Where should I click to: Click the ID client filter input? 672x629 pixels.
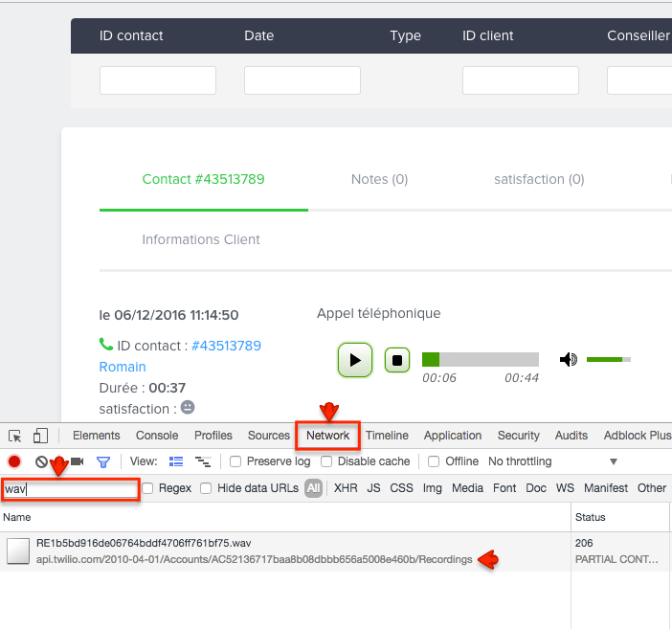[521, 80]
